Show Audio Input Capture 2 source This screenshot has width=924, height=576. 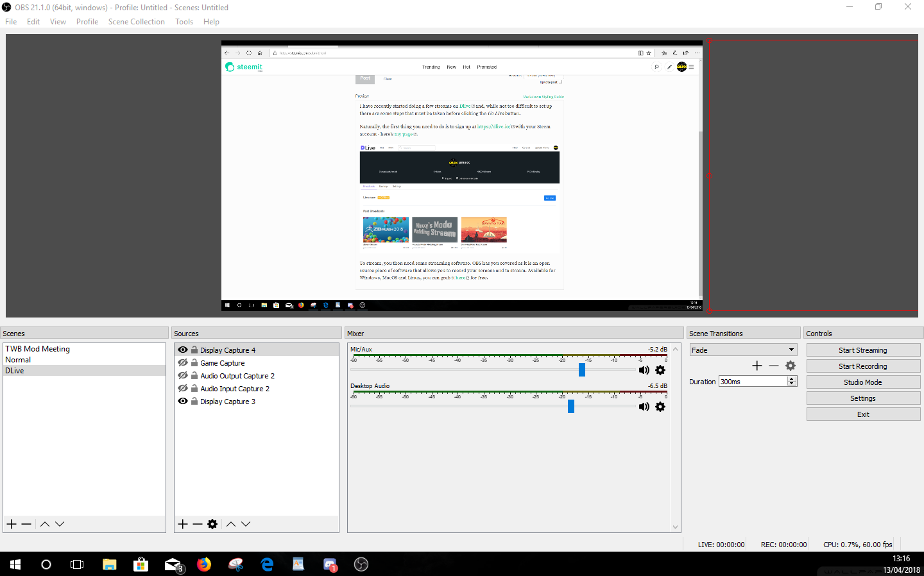coord(183,388)
